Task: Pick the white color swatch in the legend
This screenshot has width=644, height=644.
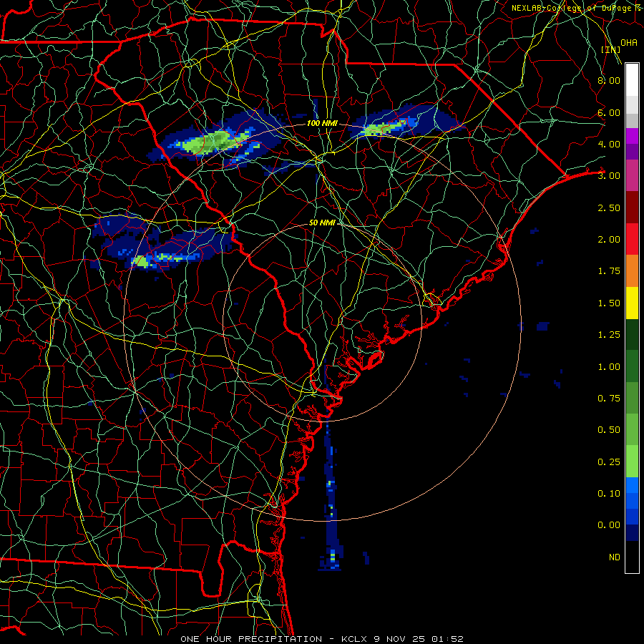Action: pos(632,80)
